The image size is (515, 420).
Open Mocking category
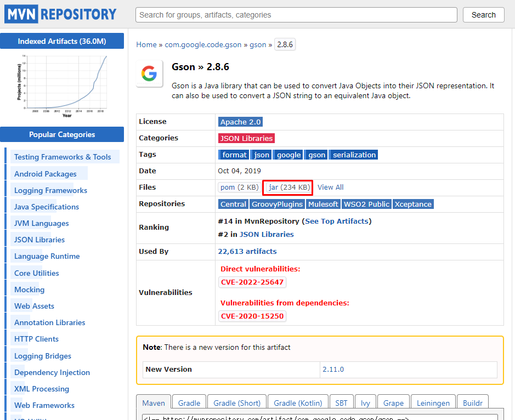pos(29,290)
